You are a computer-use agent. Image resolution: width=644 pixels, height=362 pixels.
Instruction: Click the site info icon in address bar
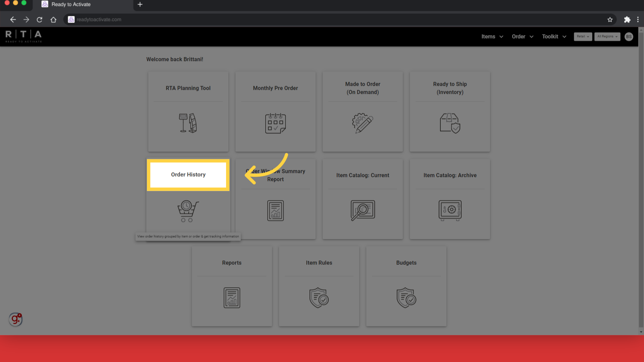71,19
